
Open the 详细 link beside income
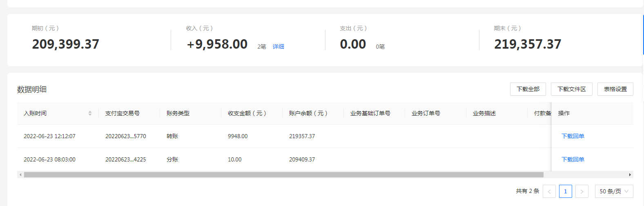[x=279, y=47]
